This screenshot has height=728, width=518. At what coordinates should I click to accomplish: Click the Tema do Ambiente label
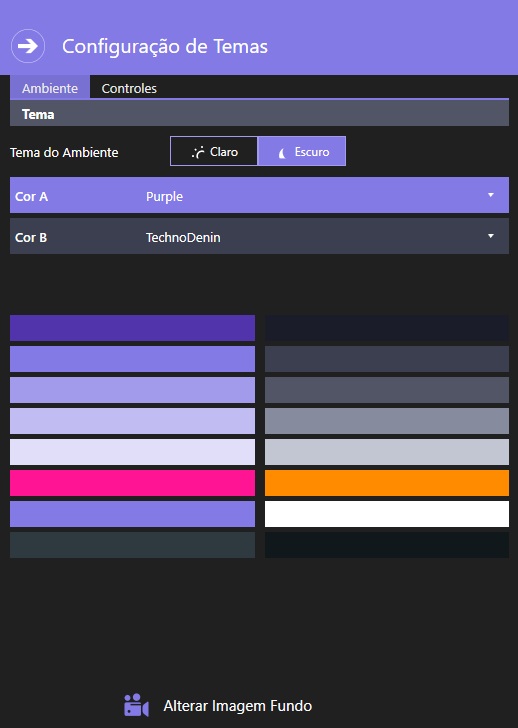tap(64, 152)
